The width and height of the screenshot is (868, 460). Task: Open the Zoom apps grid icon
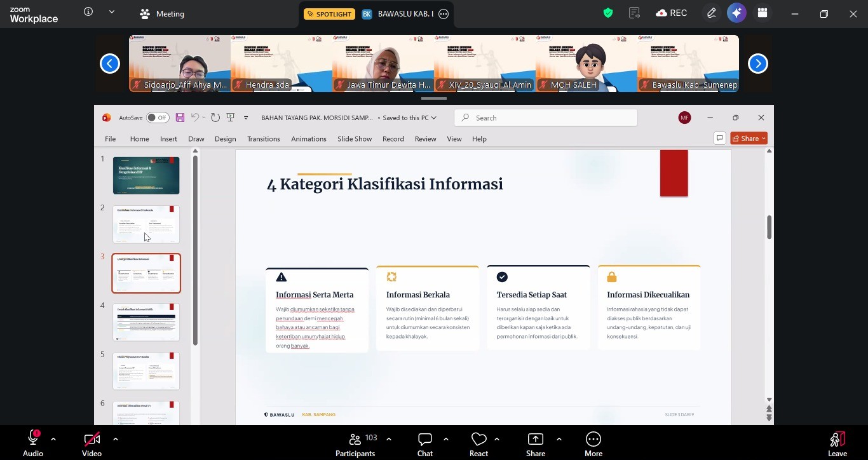click(x=763, y=13)
